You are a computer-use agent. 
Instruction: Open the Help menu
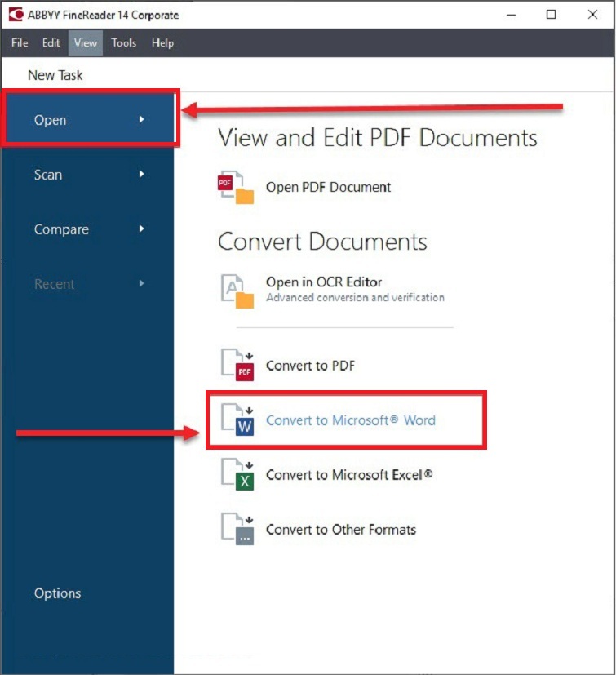click(x=162, y=42)
